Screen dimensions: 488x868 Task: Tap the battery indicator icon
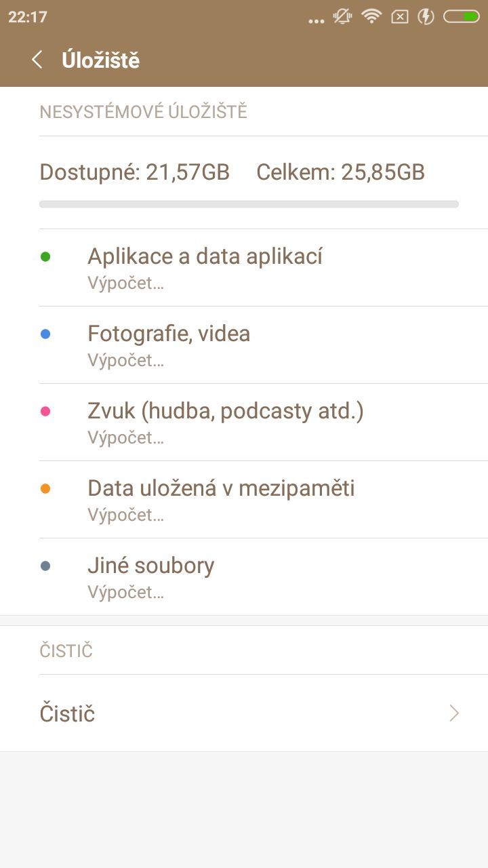click(x=462, y=16)
